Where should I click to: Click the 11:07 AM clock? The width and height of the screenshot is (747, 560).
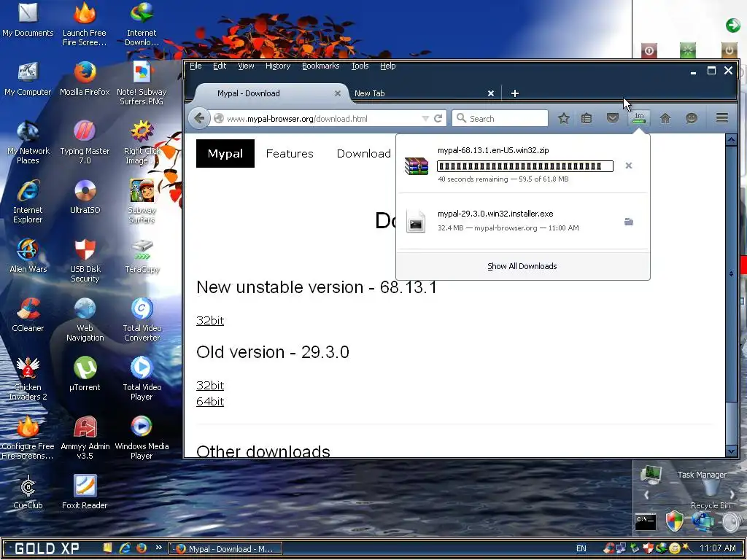718,548
